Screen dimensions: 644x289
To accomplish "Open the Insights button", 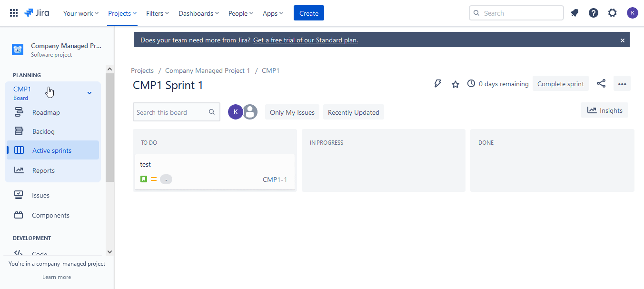I will [x=605, y=110].
